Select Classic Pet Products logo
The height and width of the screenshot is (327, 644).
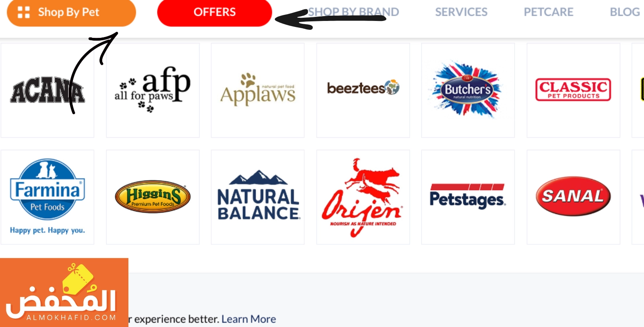pyautogui.click(x=574, y=91)
